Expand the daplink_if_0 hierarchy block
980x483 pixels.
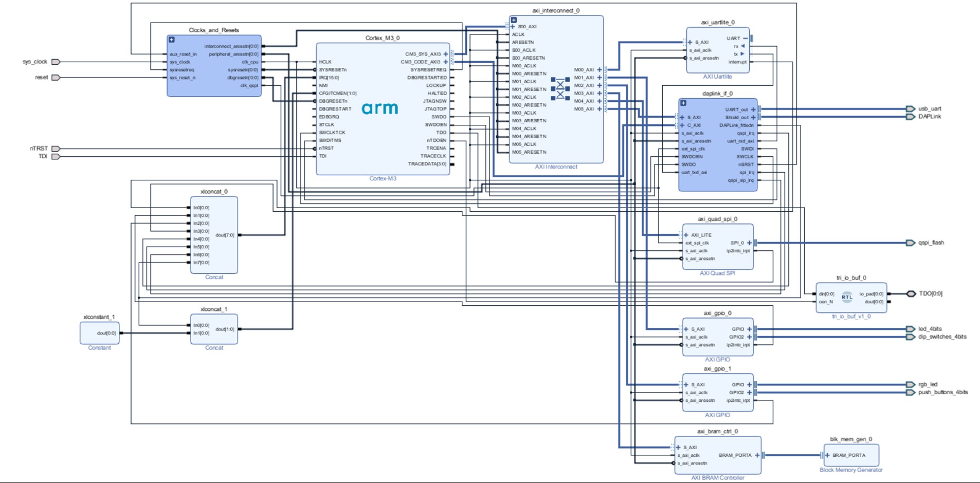(x=683, y=103)
